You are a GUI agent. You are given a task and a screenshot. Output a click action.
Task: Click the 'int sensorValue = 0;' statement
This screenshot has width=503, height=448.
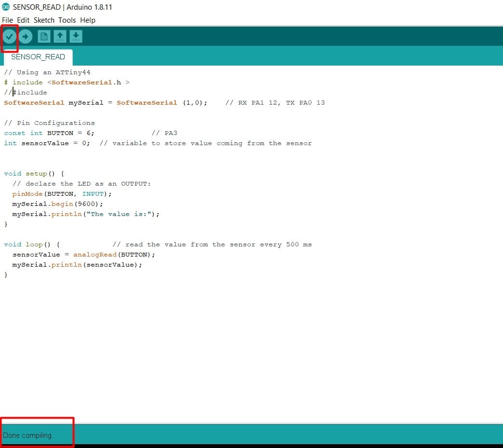[x=47, y=143]
